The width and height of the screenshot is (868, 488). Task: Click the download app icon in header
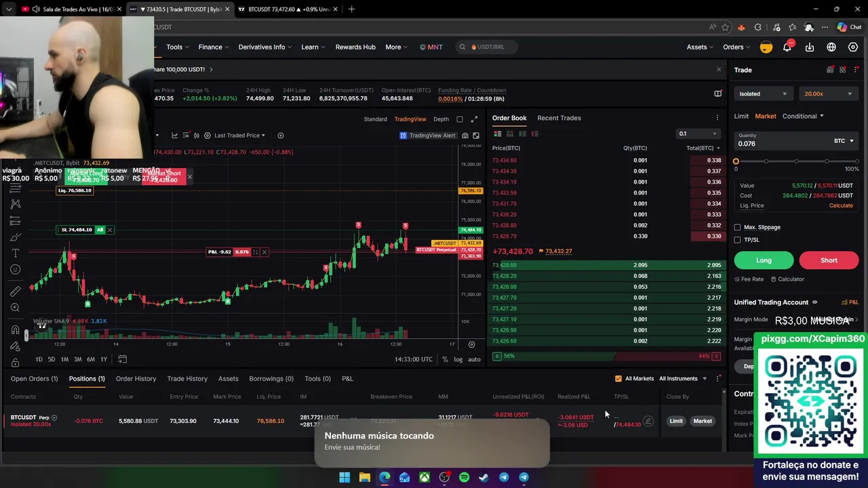(x=810, y=47)
